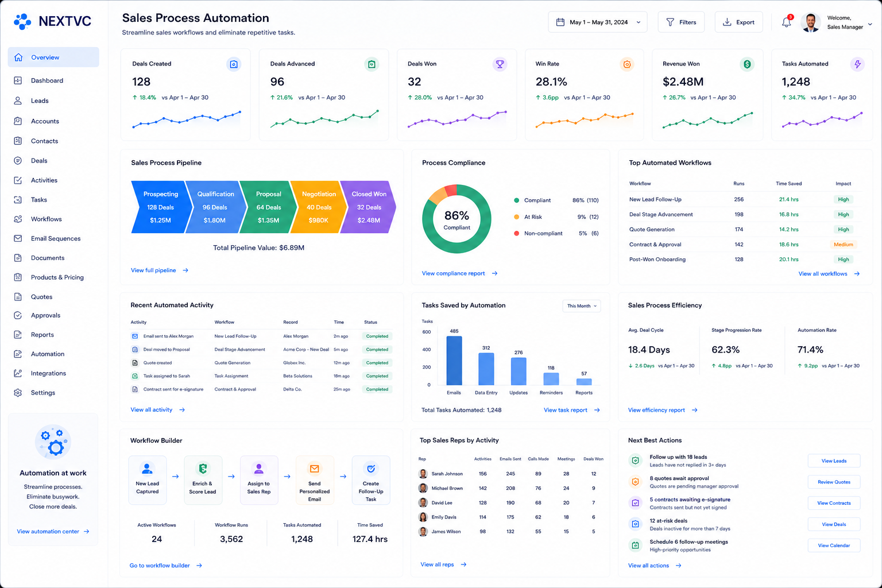Click the Send Personalized Email step icon

tap(315, 469)
